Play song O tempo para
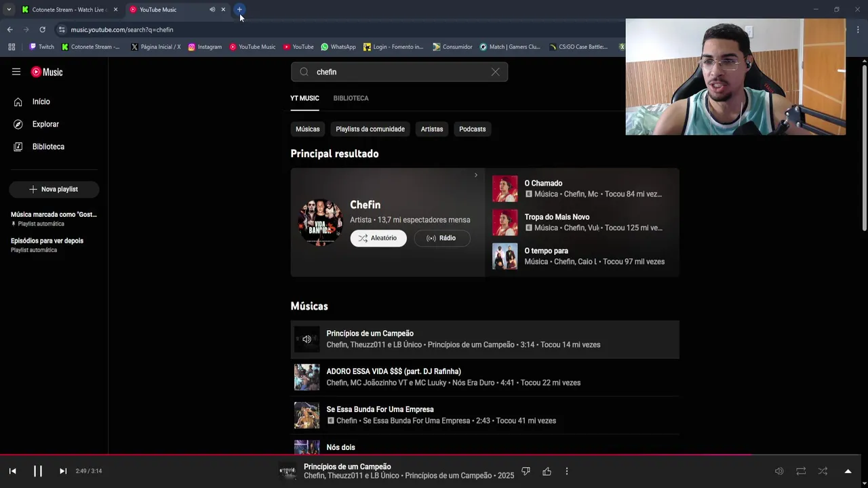 pyautogui.click(x=546, y=251)
